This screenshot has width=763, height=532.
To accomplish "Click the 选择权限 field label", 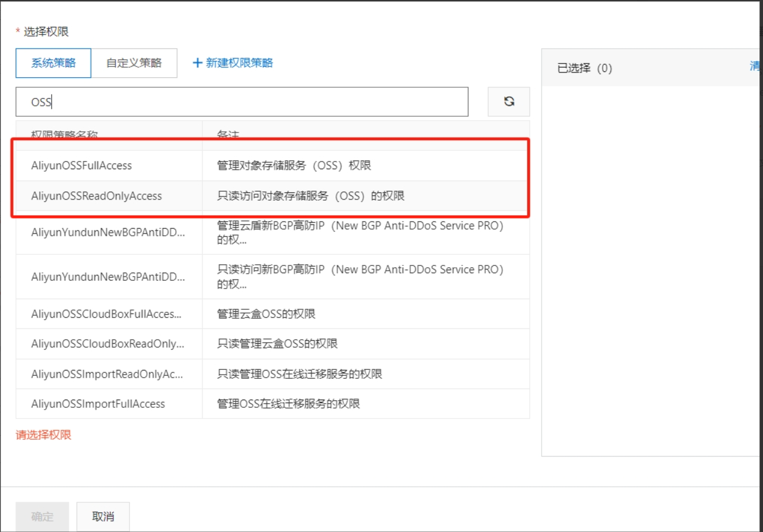I will coord(46,32).
